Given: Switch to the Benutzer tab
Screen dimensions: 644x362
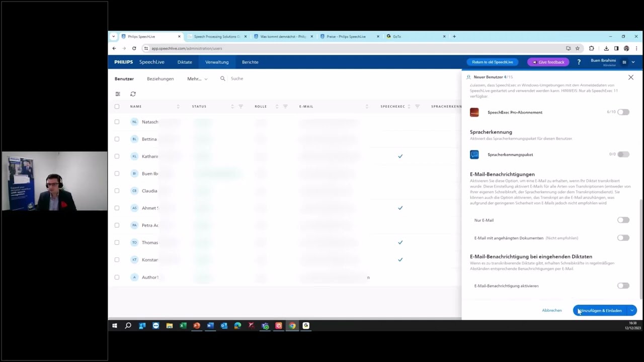Looking at the screenshot, I should (x=124, y=79).
